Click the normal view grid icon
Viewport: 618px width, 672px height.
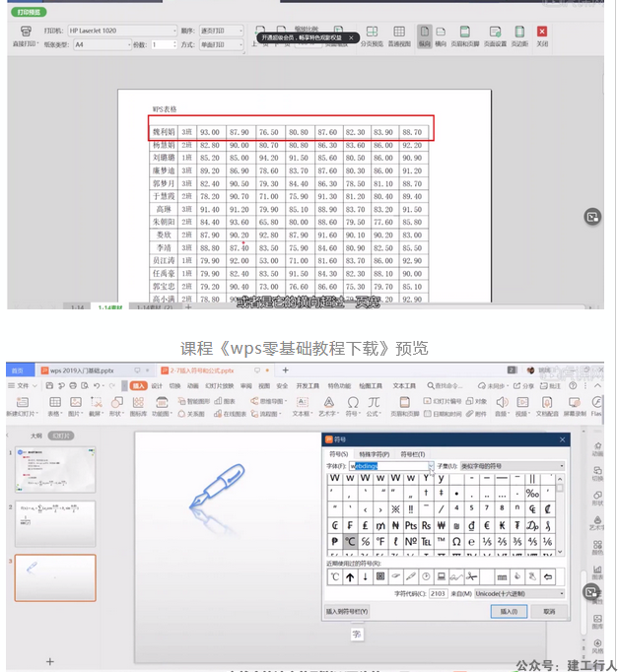tap(399, 32)
